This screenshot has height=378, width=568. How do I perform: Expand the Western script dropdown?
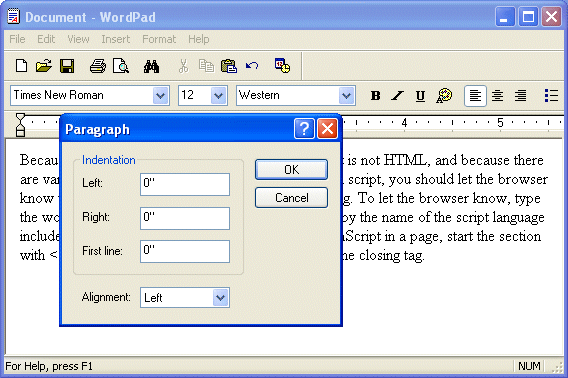346,96
